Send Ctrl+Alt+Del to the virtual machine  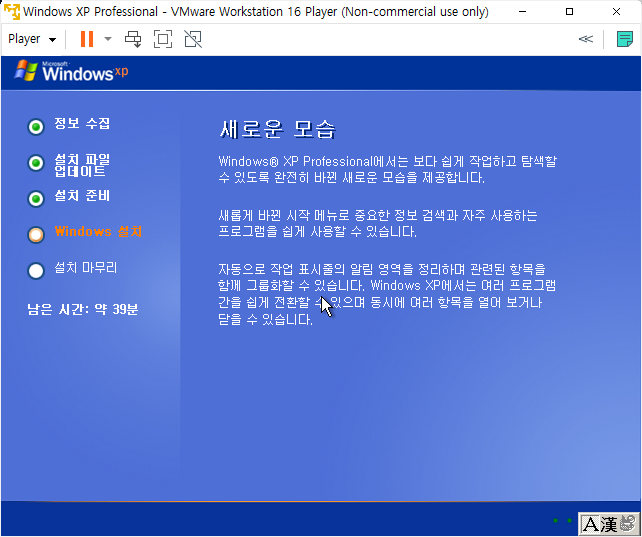pos(133,39)
